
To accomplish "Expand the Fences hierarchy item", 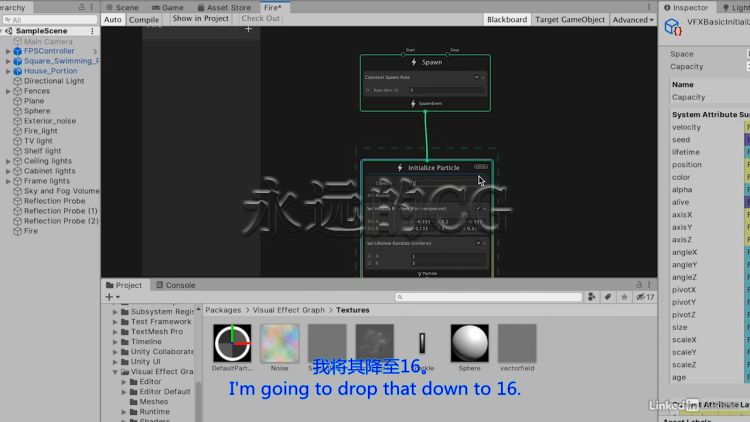I will [8, 91].
